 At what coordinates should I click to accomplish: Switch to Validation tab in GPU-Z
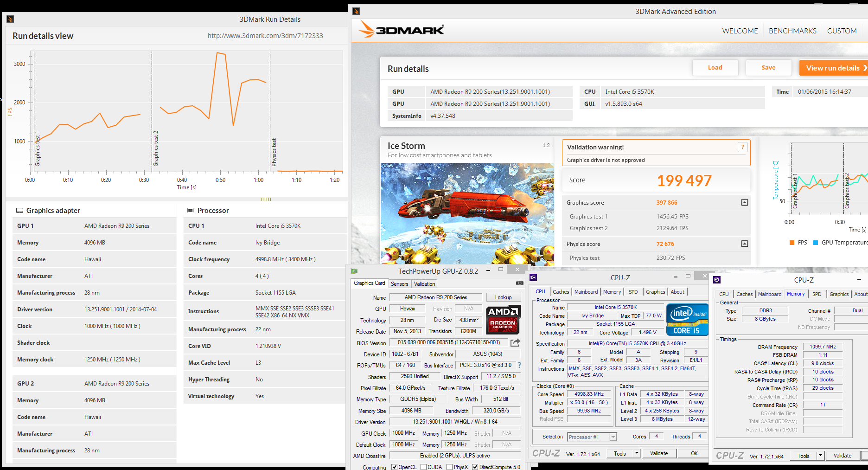pos(424,284)
